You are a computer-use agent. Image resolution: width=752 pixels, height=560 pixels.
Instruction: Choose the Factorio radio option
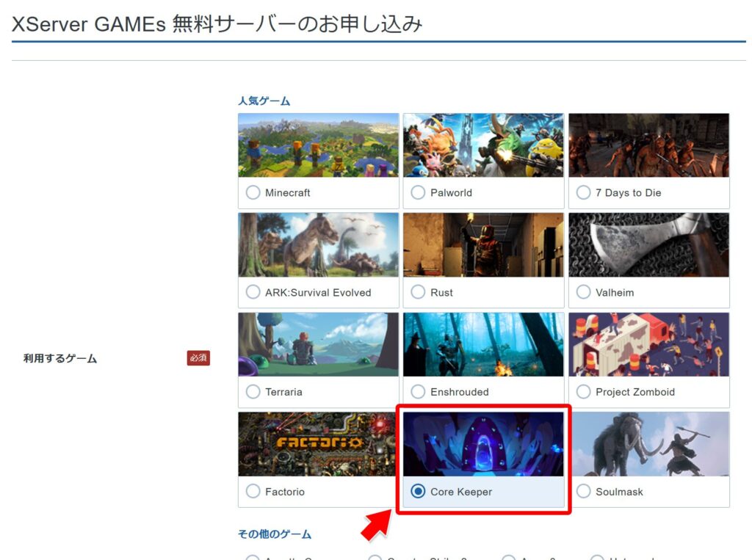(253, 492)
